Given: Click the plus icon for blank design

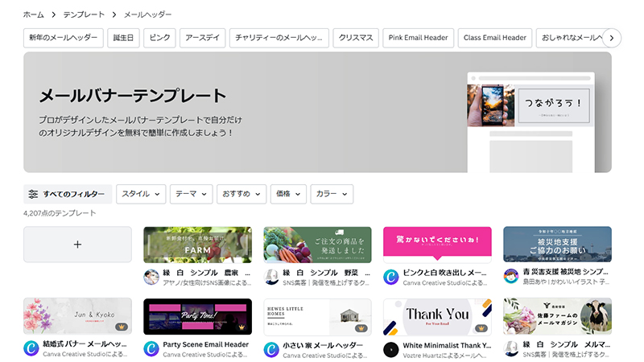Looking at the screenshot, I should [77, 245].
